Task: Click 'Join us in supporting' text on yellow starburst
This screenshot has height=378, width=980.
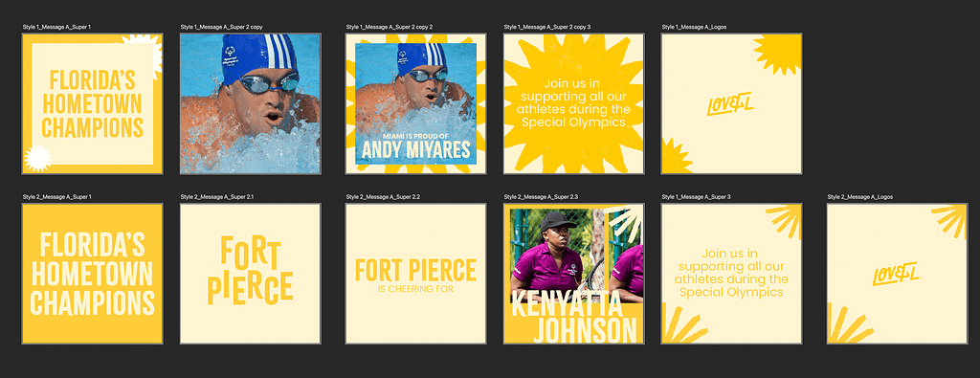Action: 574,102
